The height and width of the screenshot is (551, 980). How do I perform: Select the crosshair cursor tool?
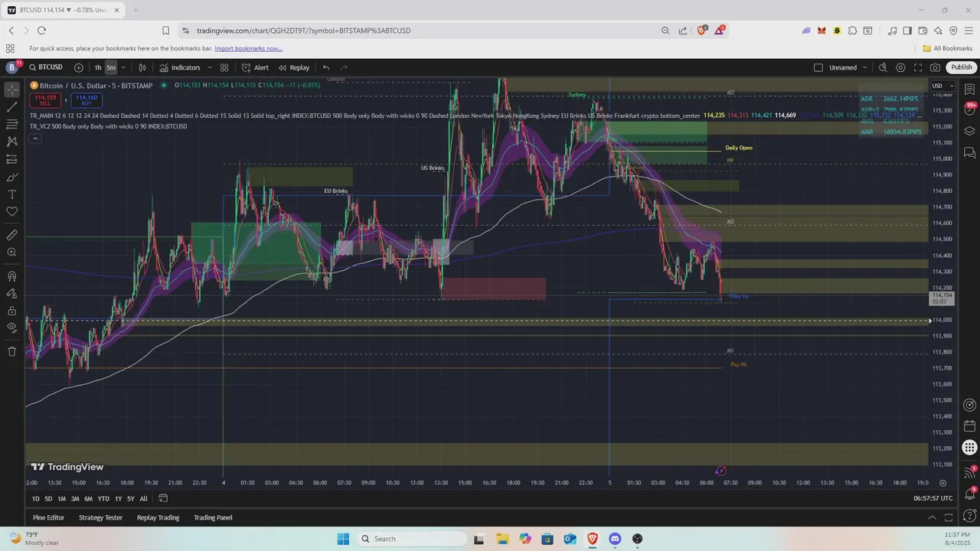[12, 90]
